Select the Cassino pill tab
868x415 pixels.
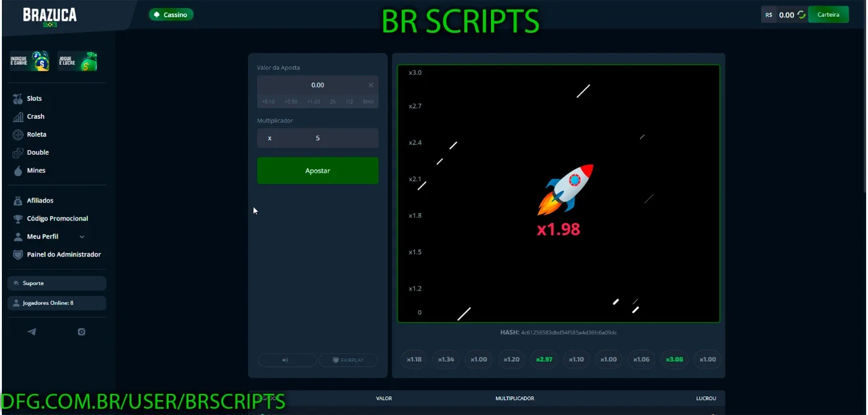(171, 14)
